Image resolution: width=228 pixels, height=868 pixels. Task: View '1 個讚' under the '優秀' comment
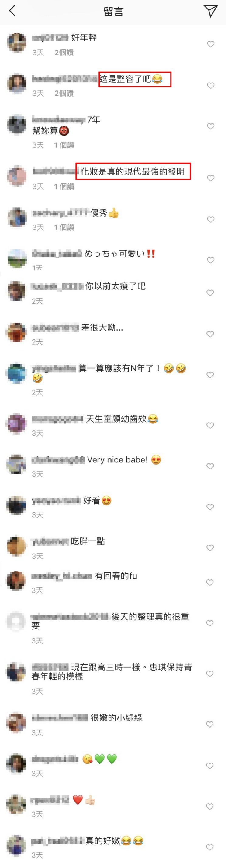click(64, 228)
